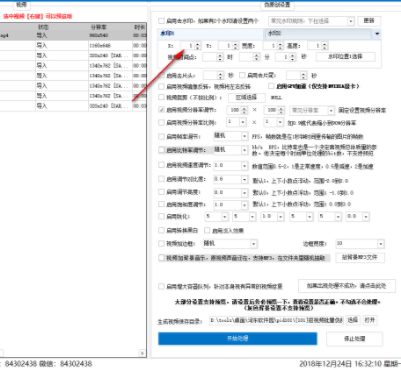Enable the video mirror flip checkbox

pyautogui.click(x=161, y=87)
